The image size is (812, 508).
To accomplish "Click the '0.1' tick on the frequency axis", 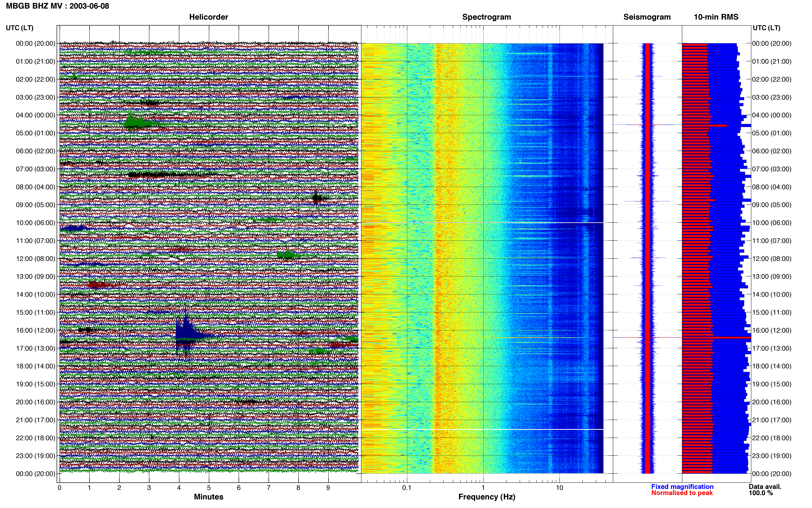I will [407, 487].
